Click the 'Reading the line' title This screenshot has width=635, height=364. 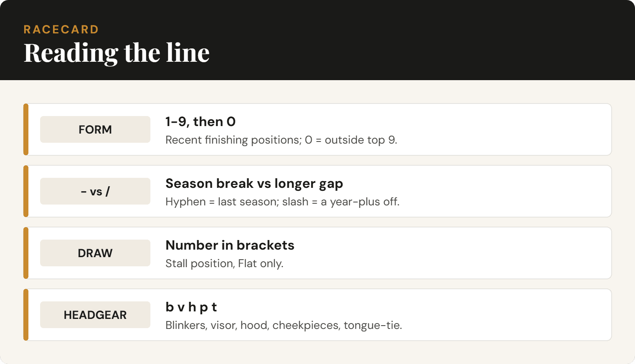click(117, 53)
